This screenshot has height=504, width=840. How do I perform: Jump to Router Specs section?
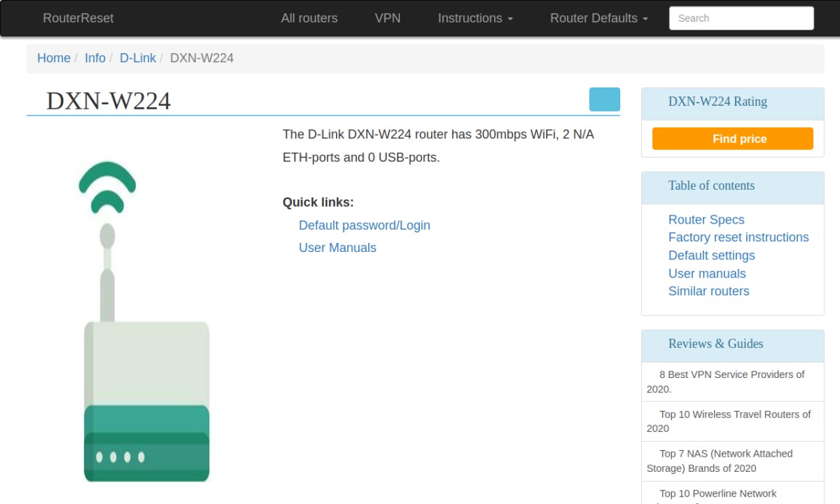click(706, 220)
